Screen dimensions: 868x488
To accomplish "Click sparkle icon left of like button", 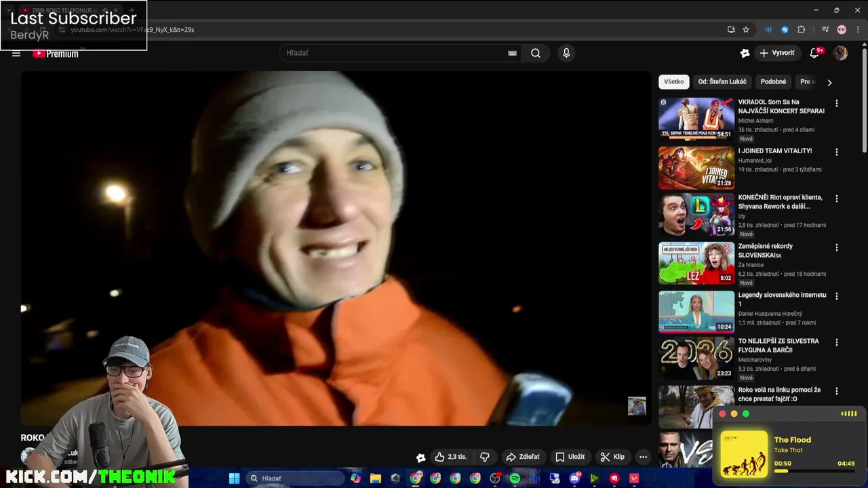I will coord(420,457).
